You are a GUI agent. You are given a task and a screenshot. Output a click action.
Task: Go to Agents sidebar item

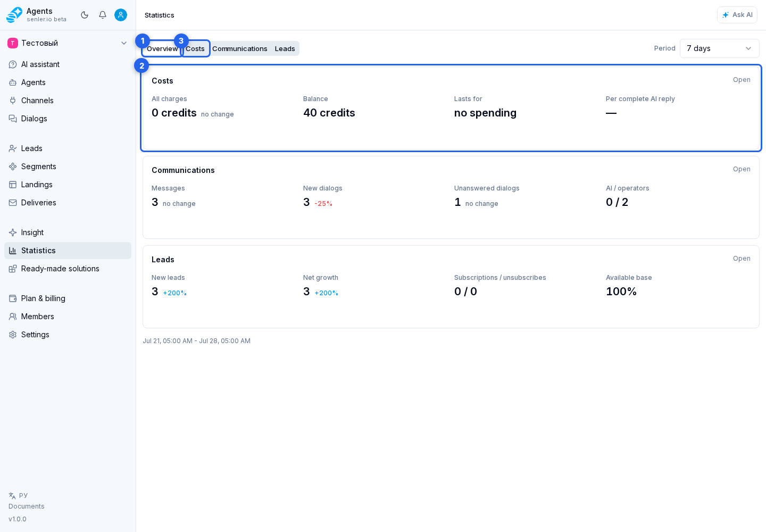tap(68, 82)
